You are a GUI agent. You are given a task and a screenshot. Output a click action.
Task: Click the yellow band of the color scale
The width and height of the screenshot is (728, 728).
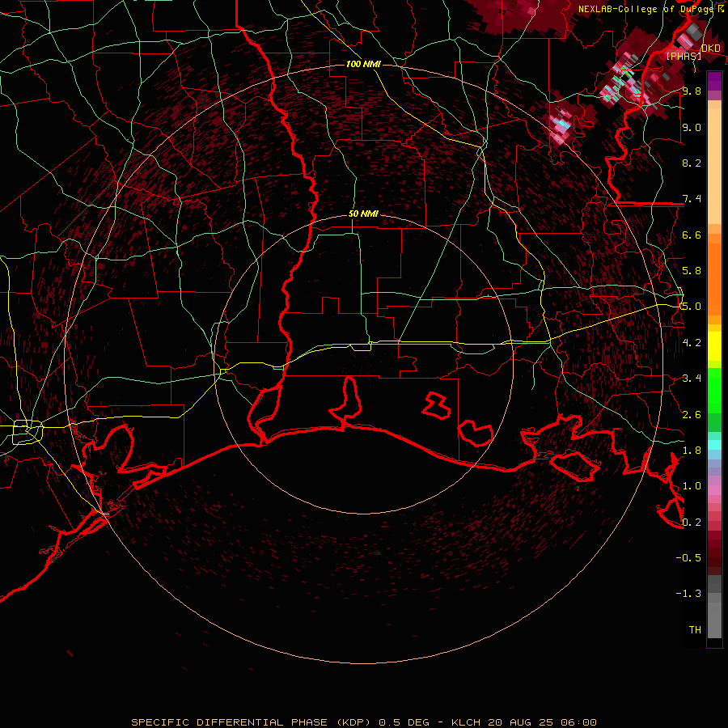pyautogui.click(x=714, y=346)
